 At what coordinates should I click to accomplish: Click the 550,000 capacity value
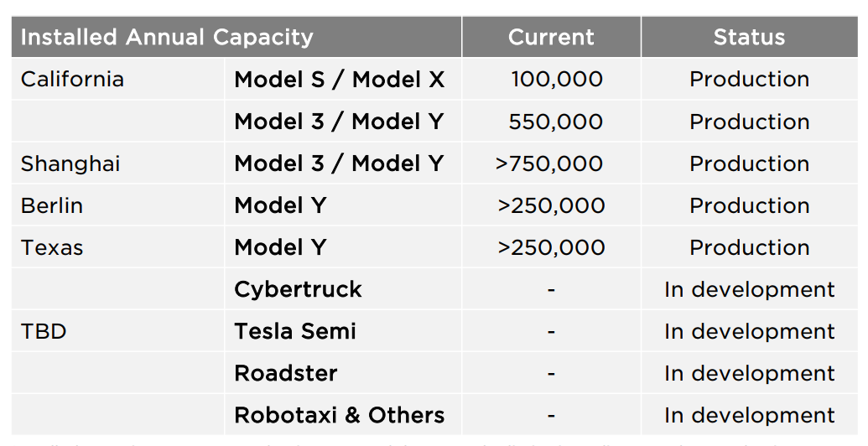tap(555, 122)
